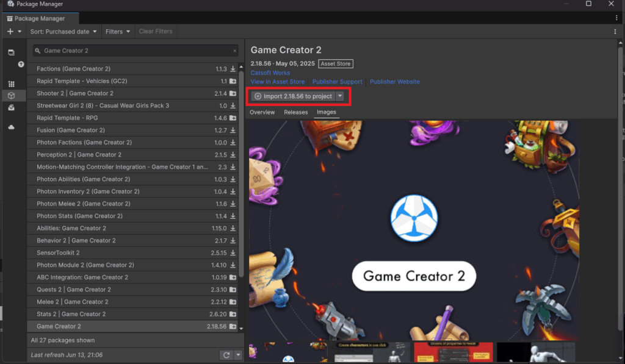Image resolution: width=625 pixels, height=364 pixels.
Task: Select the Abilities: Game Creator 2 package
Action: 132,229
